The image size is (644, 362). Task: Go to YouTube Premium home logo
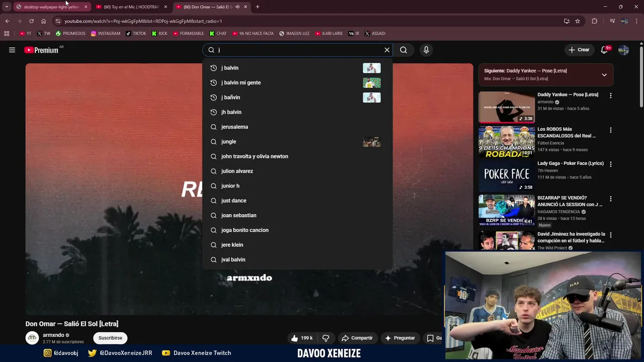[41, 50]
